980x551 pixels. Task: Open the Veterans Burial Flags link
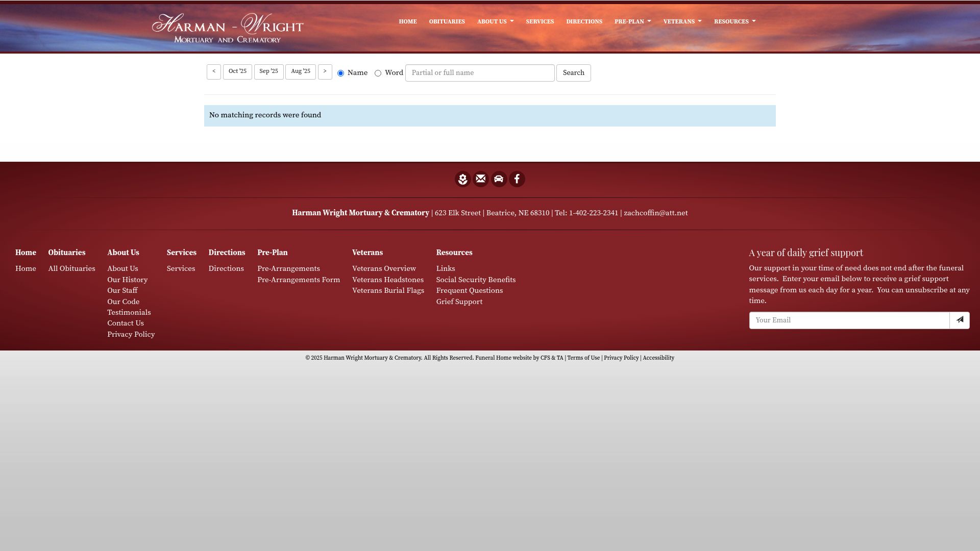[x=388, y=290]
